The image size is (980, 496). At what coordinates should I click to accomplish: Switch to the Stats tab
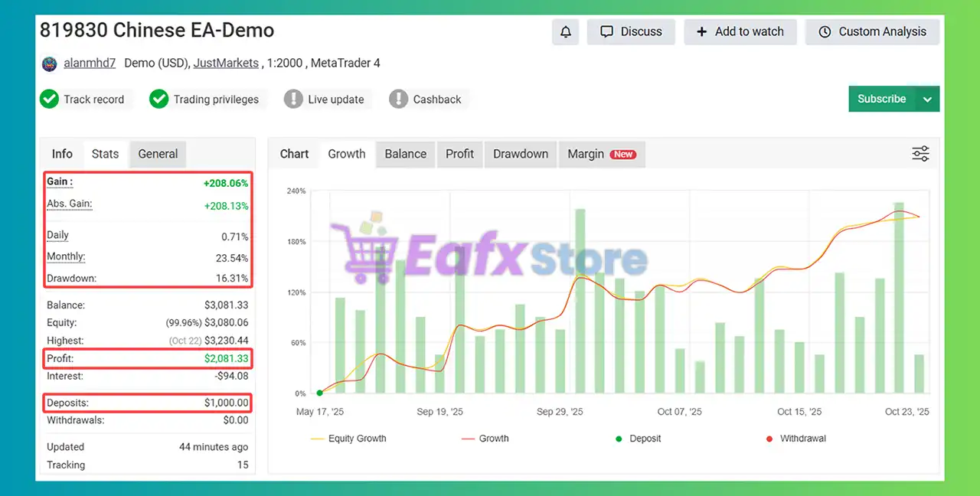tap(105, 154)
